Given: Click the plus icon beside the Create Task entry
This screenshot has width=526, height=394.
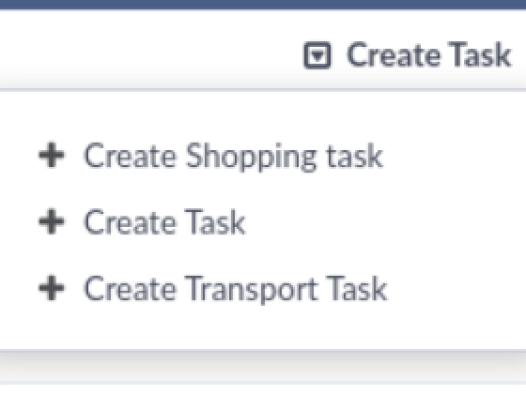Looking at the screenshot, I should pyautogui.click(x=51, y=221).
